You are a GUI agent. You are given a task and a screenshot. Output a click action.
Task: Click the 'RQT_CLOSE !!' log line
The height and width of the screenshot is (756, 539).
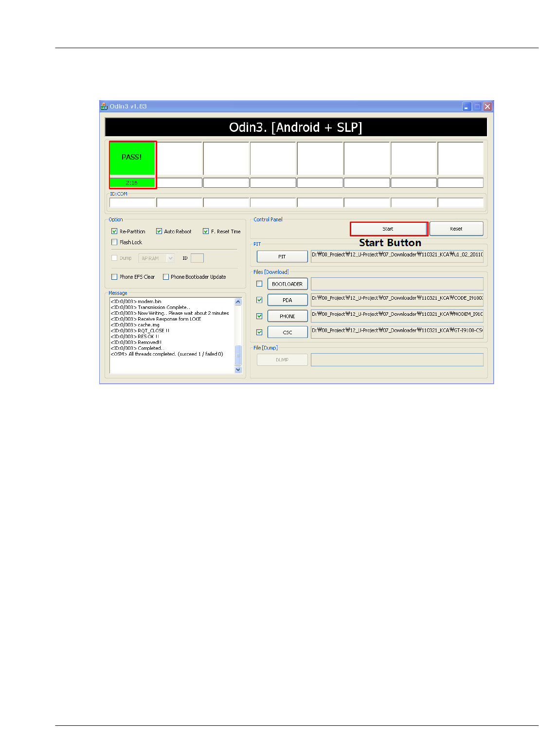[x=140, y=331]
